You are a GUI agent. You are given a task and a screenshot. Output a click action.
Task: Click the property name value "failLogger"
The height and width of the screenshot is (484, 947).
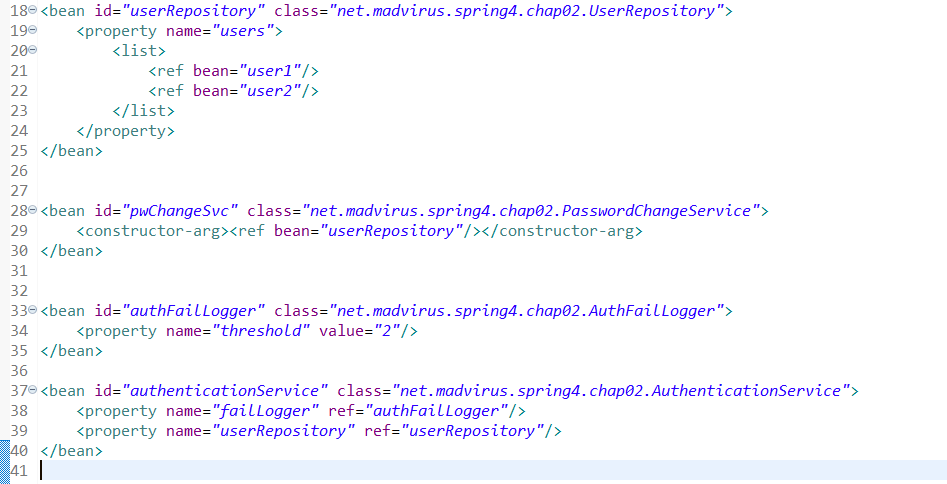pos(265,411)
